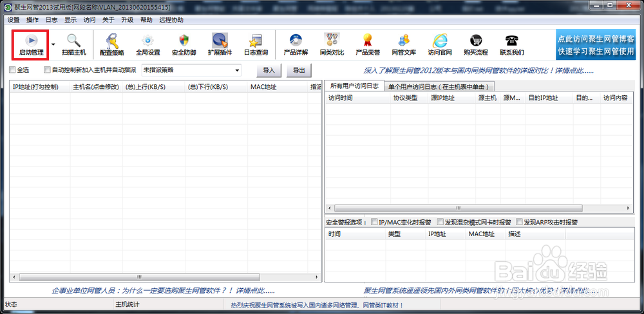Click the application icon in title bar
The height and width of the screenshot is (314, 644).
coord(8,7)
